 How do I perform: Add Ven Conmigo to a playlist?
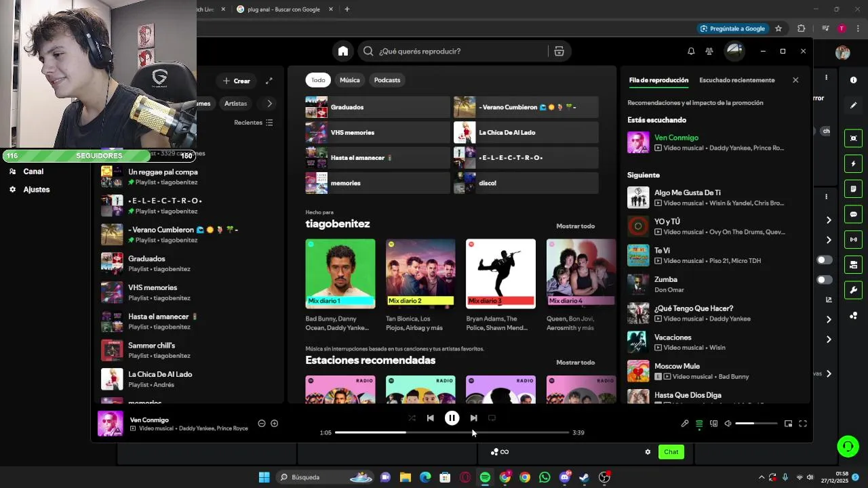click(274, 424)
